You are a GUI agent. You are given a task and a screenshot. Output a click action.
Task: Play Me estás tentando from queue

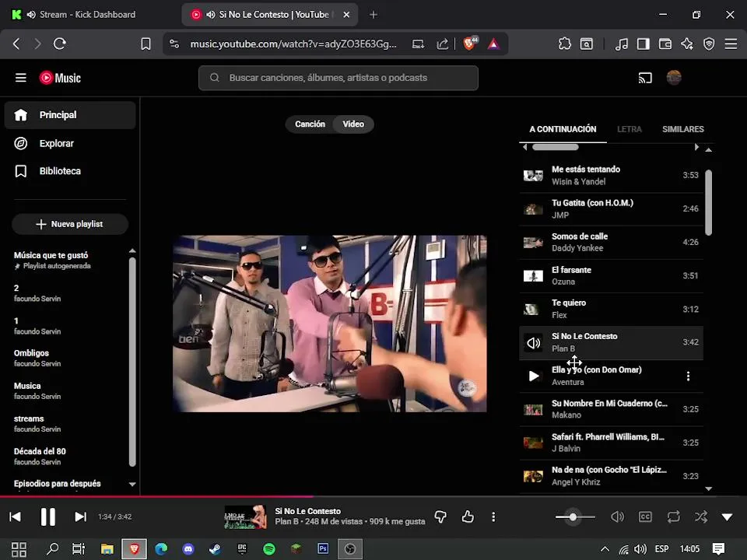pyautogui.click(x=612, y=175)
